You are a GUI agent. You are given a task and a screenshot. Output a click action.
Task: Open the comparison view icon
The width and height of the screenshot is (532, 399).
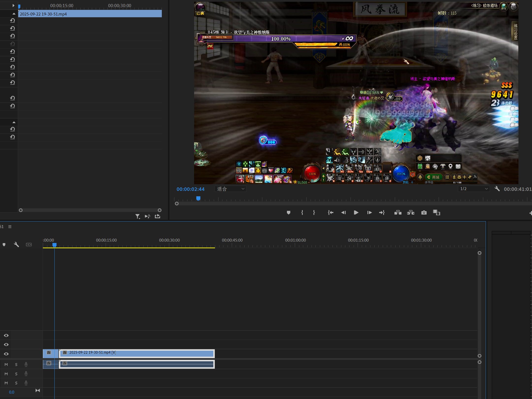pos(436,213)
